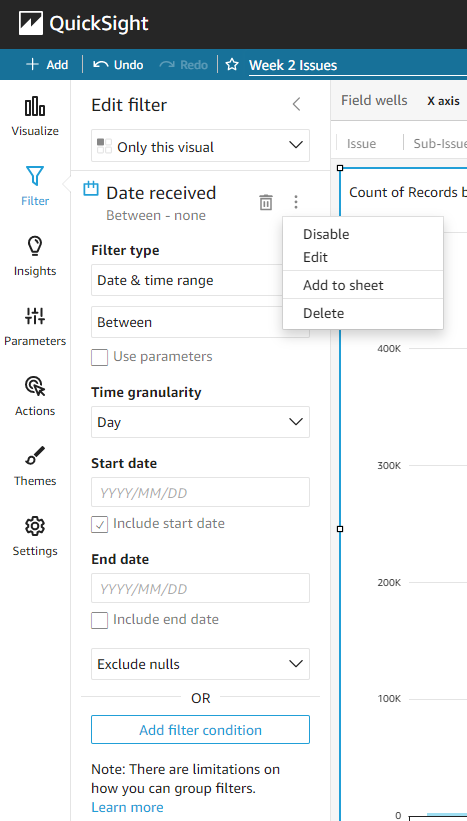The image size is (467, 821).
Task: Open the Learn more link
Action: (127, 807)
